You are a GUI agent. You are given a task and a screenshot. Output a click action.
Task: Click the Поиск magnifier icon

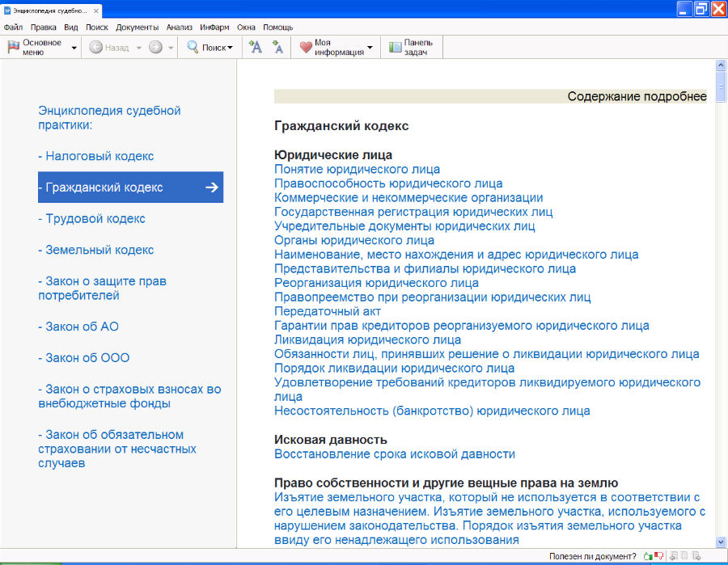[x=193, y=48]
